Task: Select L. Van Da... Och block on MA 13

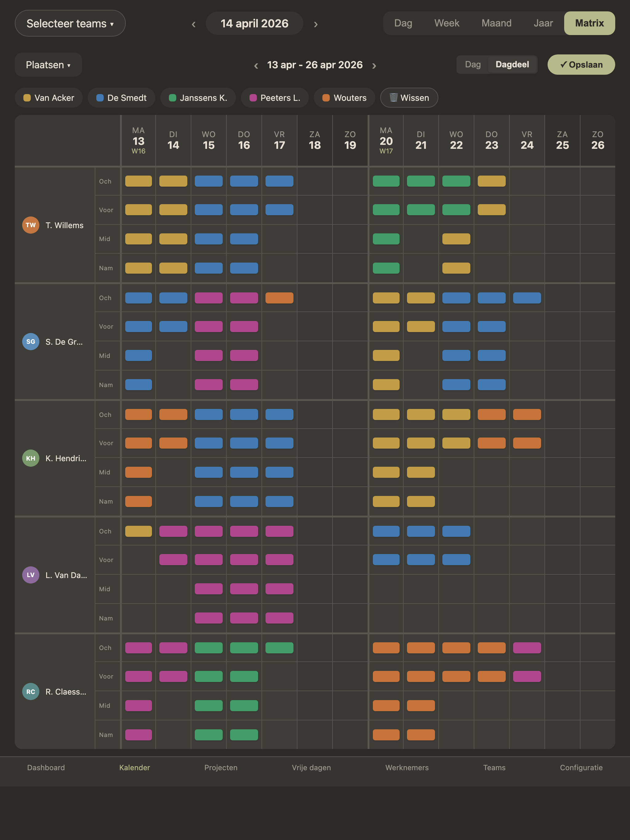Action: 138,531
